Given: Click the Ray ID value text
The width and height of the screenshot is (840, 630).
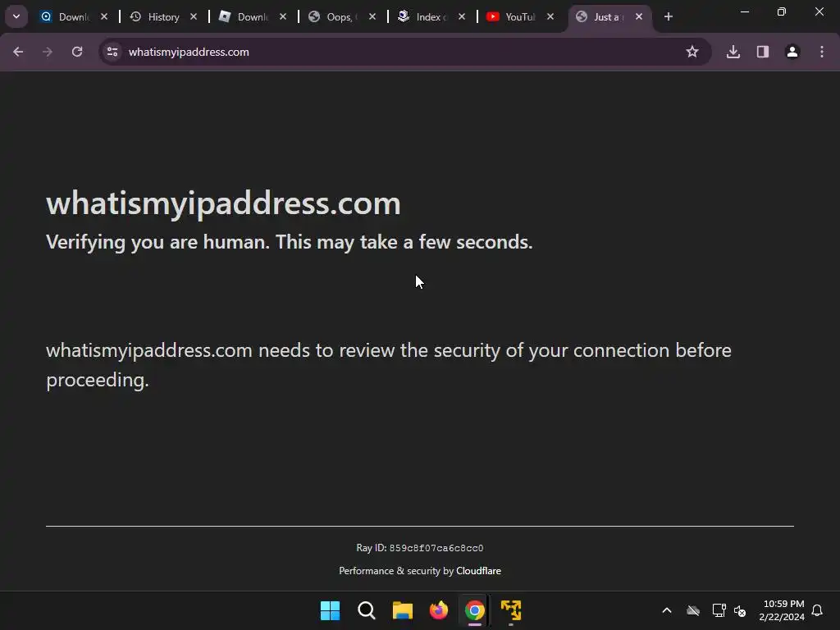Looking at the screenshot, I should pos(436,548).
